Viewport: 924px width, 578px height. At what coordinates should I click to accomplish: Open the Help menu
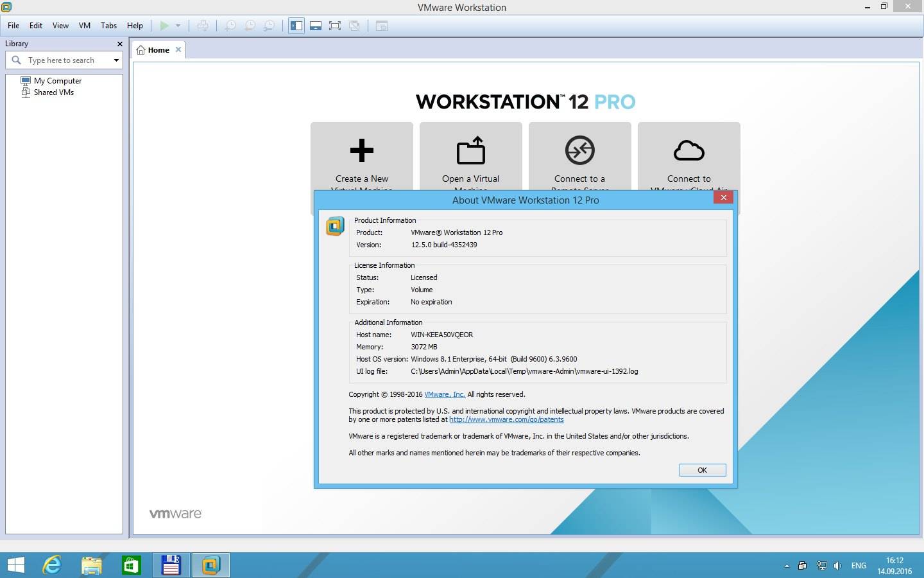click(x=135, y=26)
